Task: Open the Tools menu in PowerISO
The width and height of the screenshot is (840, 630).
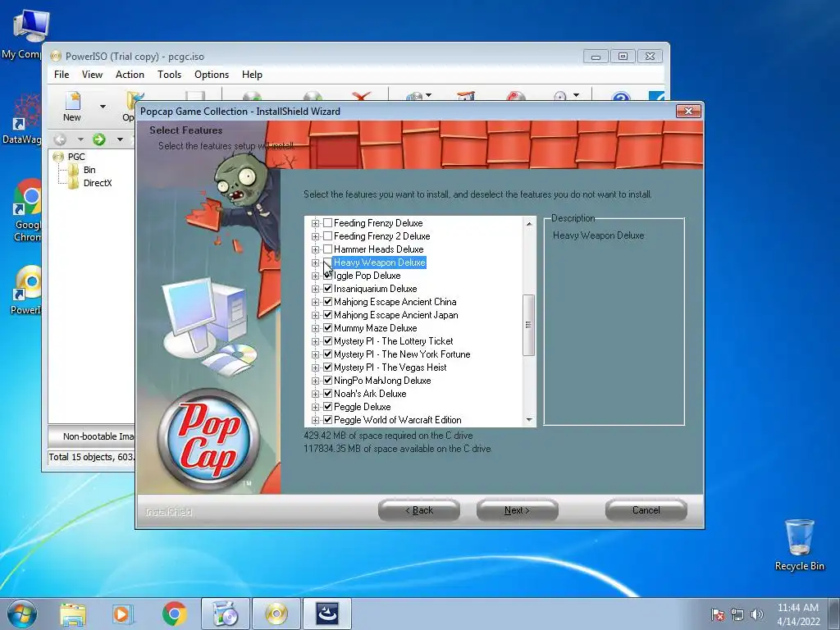Action: coord(169,75)
